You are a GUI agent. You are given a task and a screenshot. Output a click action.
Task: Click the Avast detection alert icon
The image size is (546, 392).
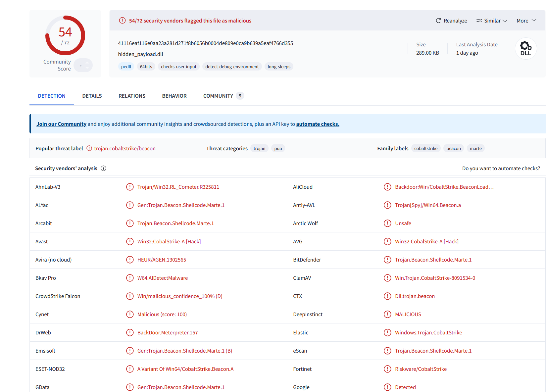130,241
